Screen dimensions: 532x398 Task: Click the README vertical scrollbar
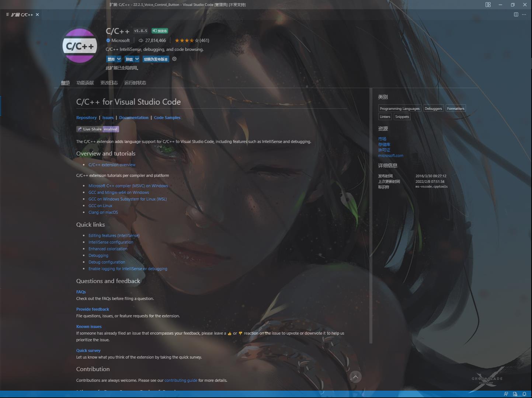[371, 216]
